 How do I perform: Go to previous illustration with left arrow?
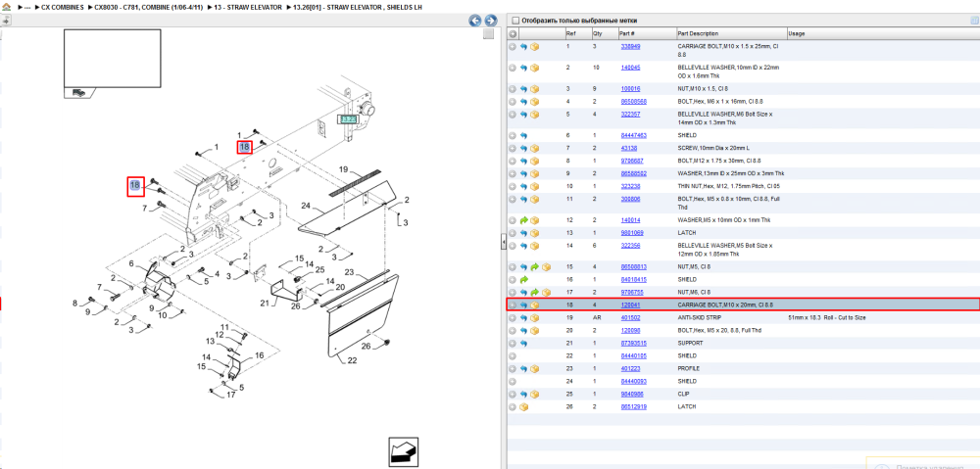(475, 21)
